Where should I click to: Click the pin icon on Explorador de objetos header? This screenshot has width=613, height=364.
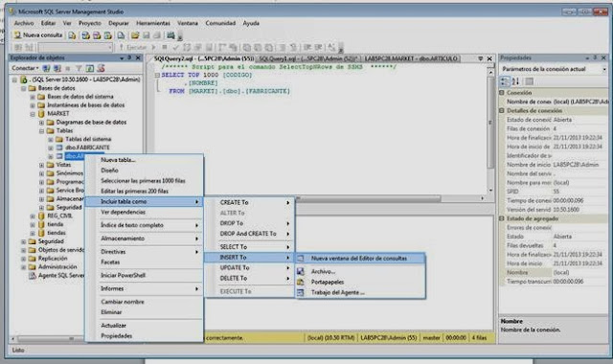click(129, 57)
